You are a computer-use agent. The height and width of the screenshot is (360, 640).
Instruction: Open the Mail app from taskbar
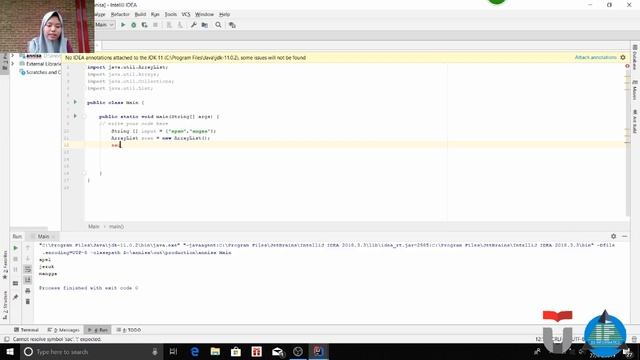(278, 352)
